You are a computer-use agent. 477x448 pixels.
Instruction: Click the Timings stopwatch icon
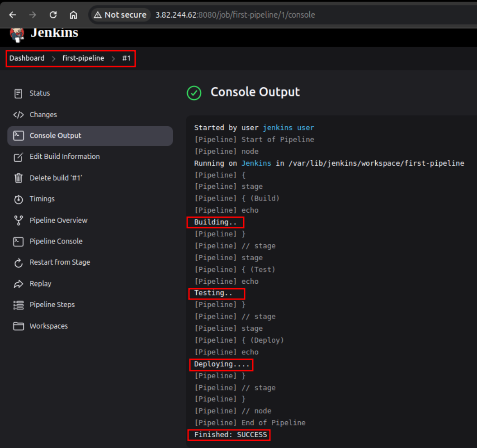(x=18, y=199)
